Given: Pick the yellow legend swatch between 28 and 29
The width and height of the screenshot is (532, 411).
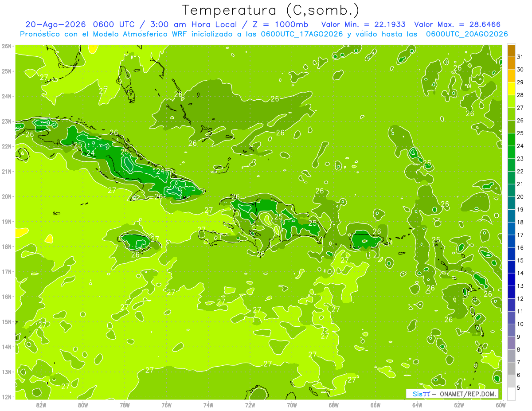Looking at the screenshot, I should [x=511, y=89].
